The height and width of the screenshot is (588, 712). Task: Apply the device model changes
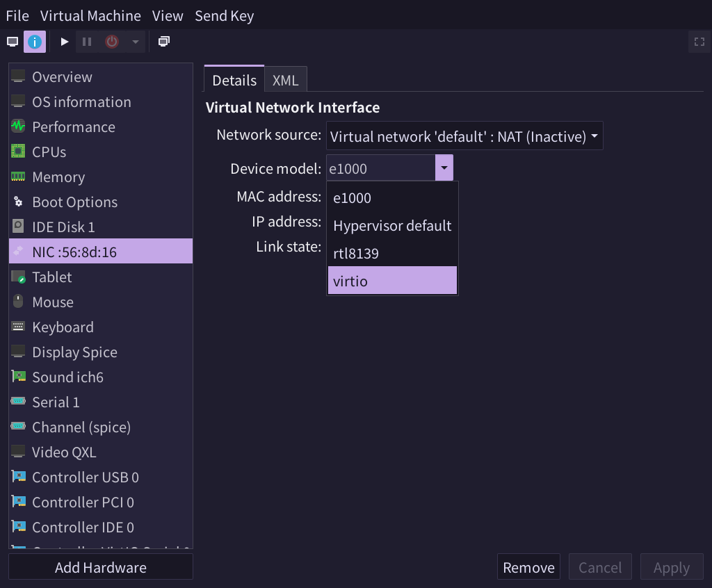click(x=672, y=566)
